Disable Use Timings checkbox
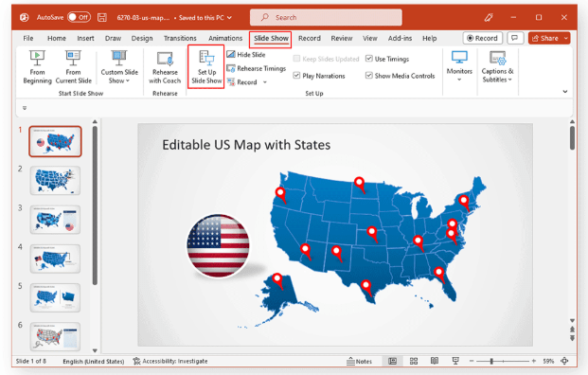The width and height of the screenshot is (588, 375). click(x=369, y=59)
